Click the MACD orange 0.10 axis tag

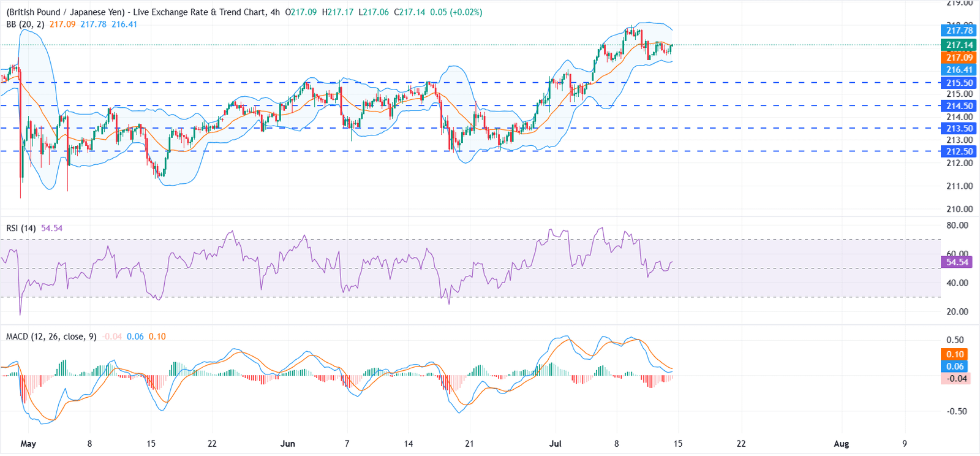[955, 354]
